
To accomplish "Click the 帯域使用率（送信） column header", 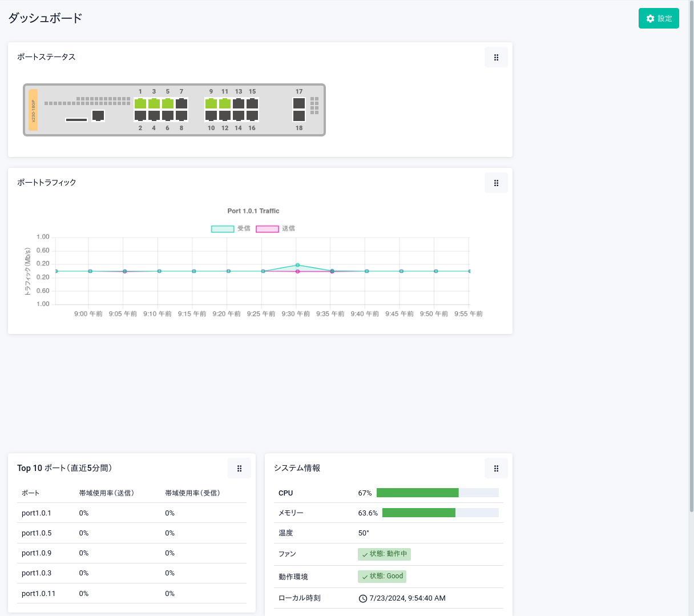I will (107, 493).
